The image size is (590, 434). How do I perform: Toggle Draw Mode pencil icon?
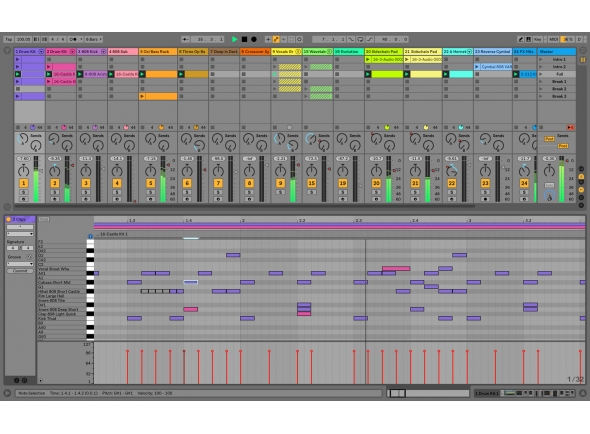(520, 39)
